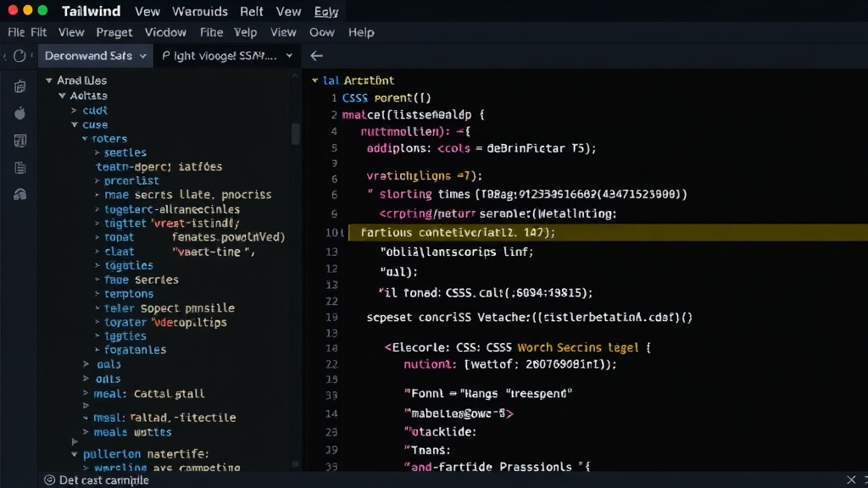The image size is (868, 488).
Task: Open the Help menu
Action: [361, 33]
